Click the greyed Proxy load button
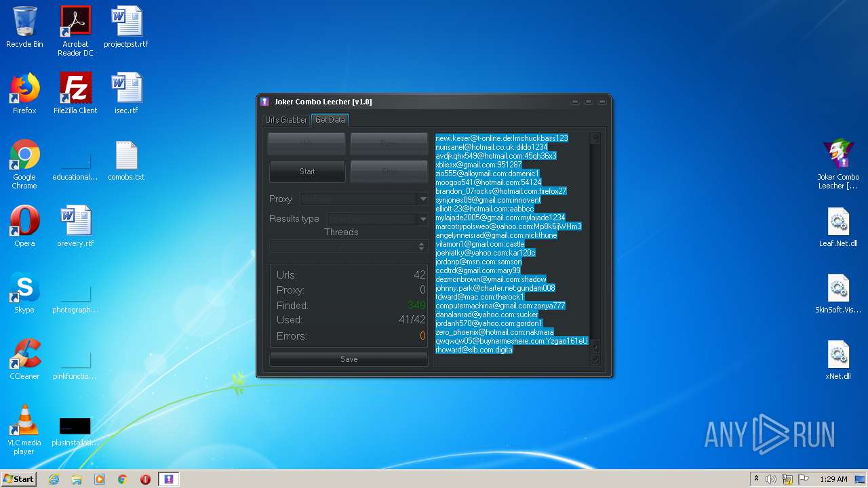868x488 pixels. [389, 144]
